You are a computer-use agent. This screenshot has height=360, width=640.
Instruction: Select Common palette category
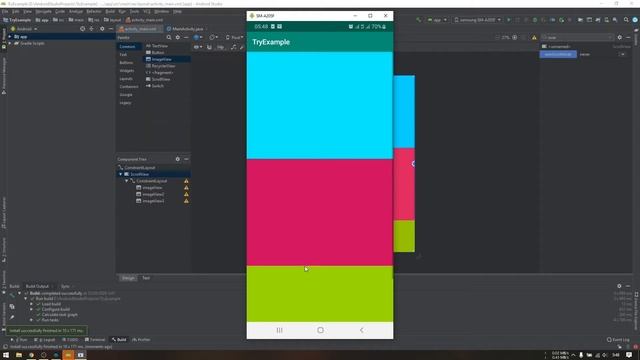tap(127, 47)
